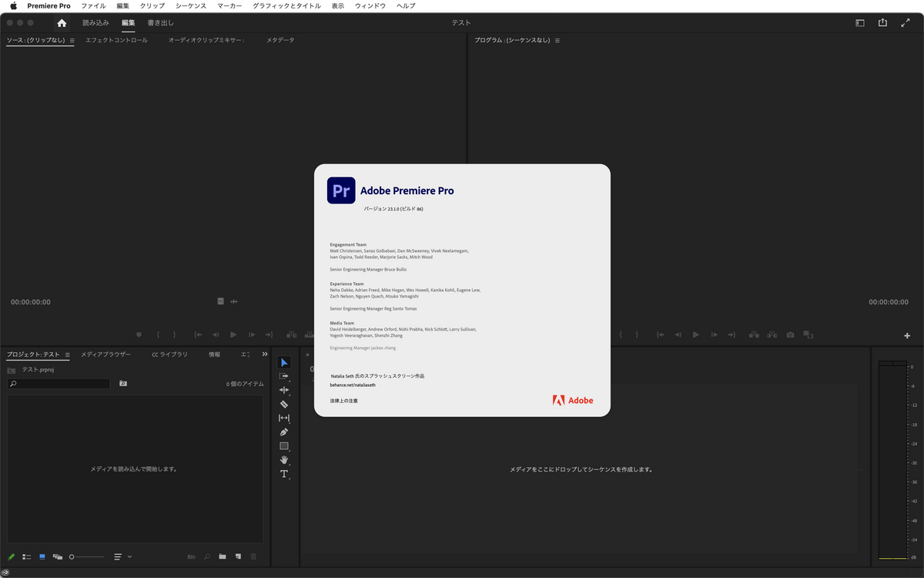Click Creative Cloud icon in status bar
924x578 pixels.
[5, 572]
